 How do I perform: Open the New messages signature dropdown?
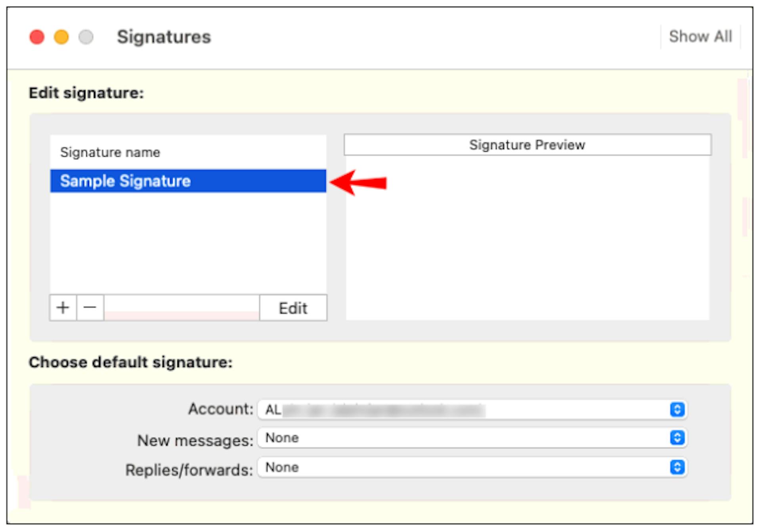coord(472,438)
